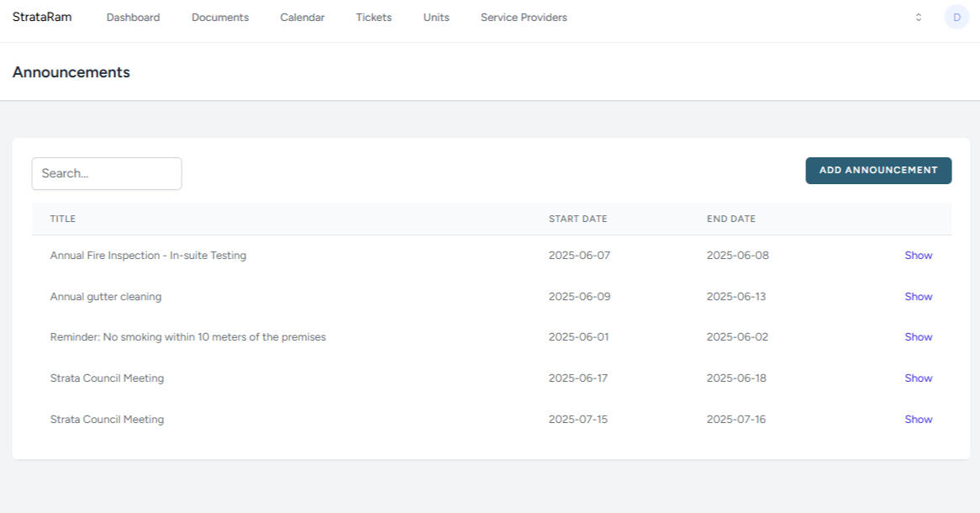
Task: Show the June Strata Council Meeting
Action: click(918, 378)
